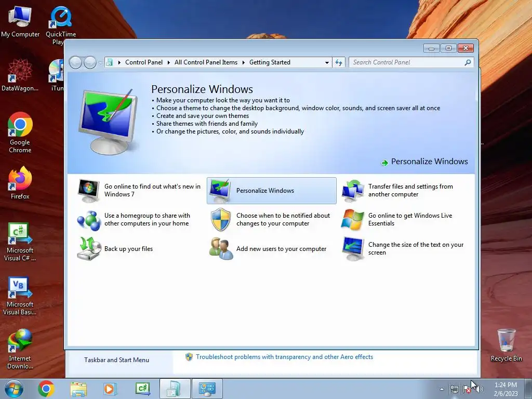This screenshot has height=399, width=532.
Task: Minimize the Getting Started window
Action: [431, 48]
